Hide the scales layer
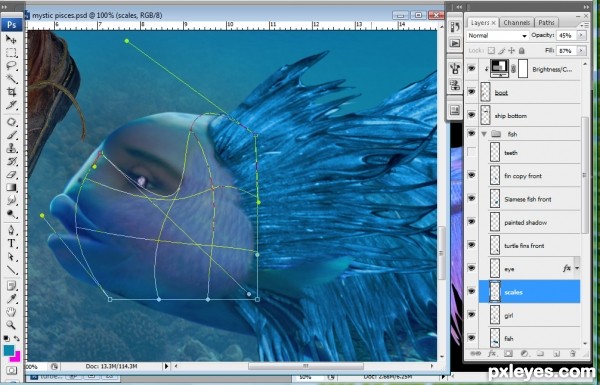This screenshot has width=600, height=385. (x=471, y=292)
